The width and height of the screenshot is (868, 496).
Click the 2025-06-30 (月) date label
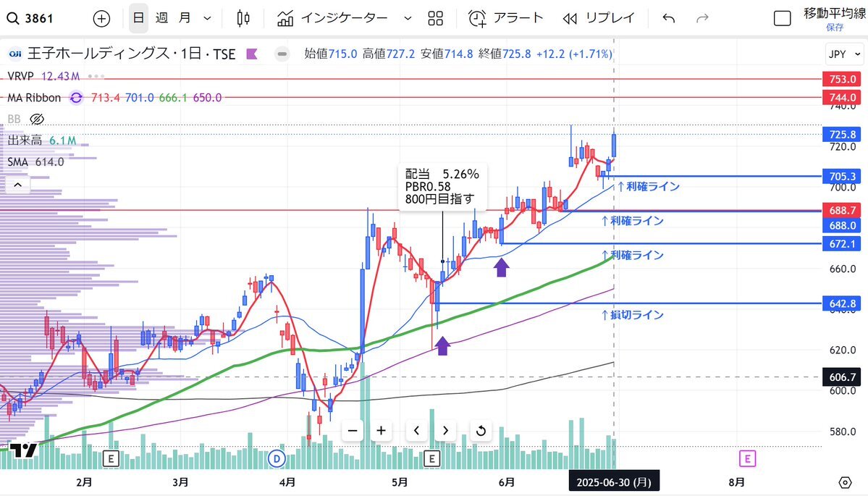614,482
